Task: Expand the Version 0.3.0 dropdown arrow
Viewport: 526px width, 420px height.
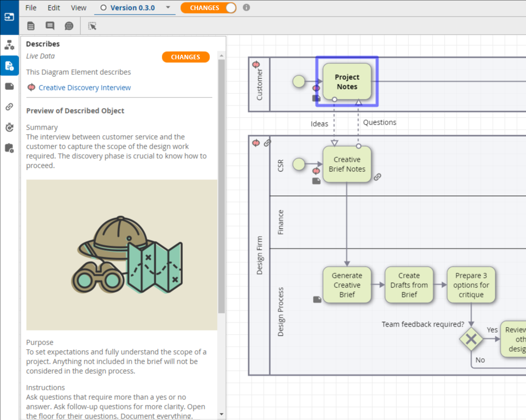Action: pyautogui.click(x=168, y=8)
